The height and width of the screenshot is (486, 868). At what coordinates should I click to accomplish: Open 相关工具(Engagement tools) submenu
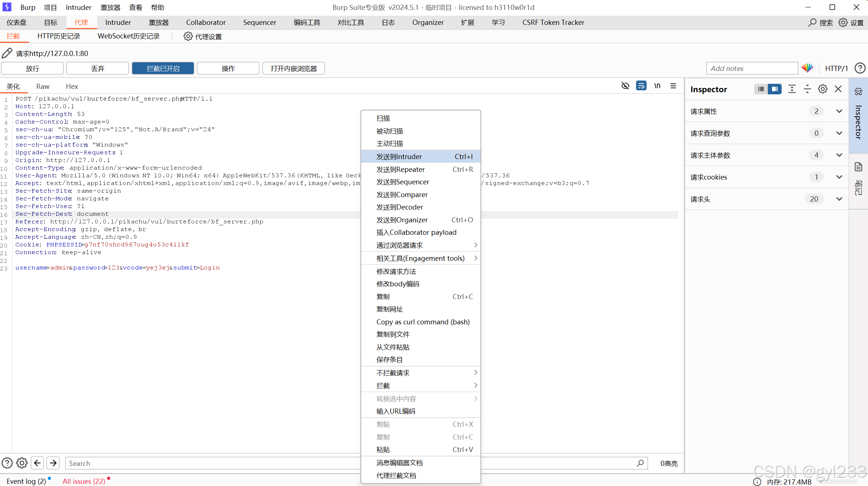pos(421,258)
